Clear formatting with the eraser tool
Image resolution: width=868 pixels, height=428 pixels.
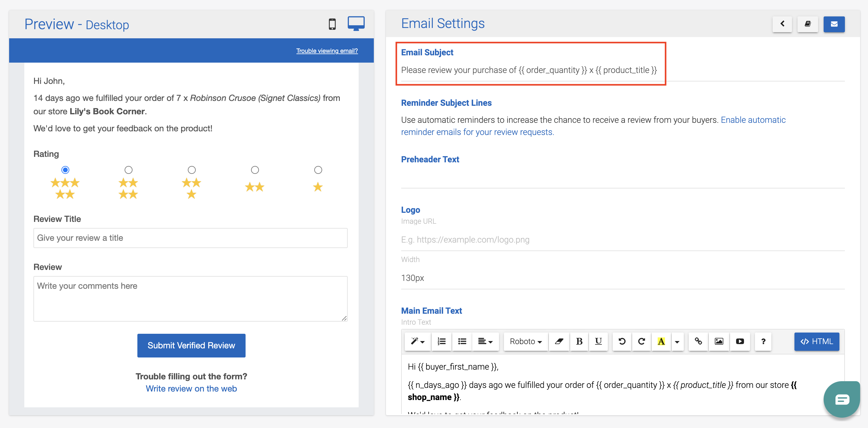click(x=559, y=341)
